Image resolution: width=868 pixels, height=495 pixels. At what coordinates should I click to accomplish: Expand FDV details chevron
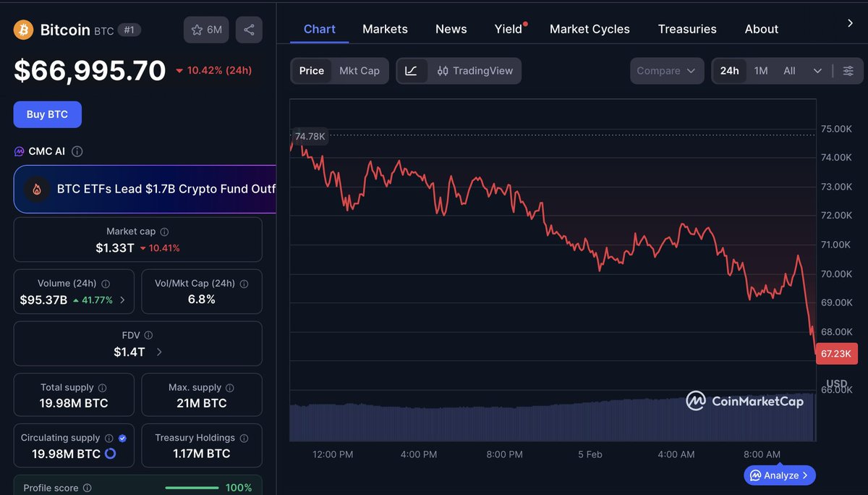point(159,352)
